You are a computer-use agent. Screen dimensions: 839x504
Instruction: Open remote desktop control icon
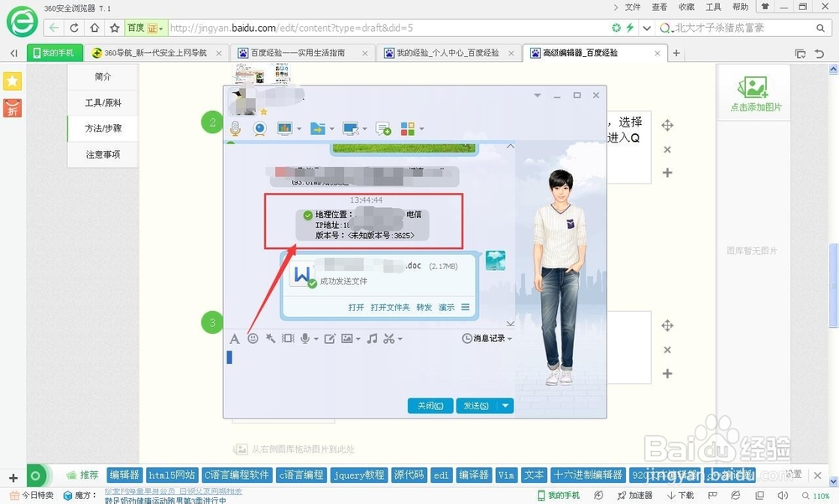point(351,128)
